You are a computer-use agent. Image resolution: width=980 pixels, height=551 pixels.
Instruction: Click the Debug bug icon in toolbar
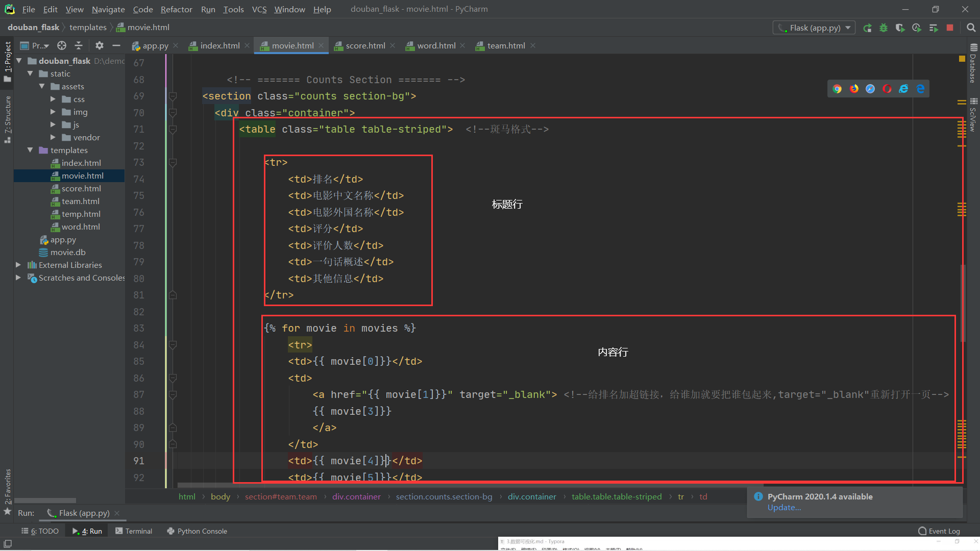pos(884,28)
